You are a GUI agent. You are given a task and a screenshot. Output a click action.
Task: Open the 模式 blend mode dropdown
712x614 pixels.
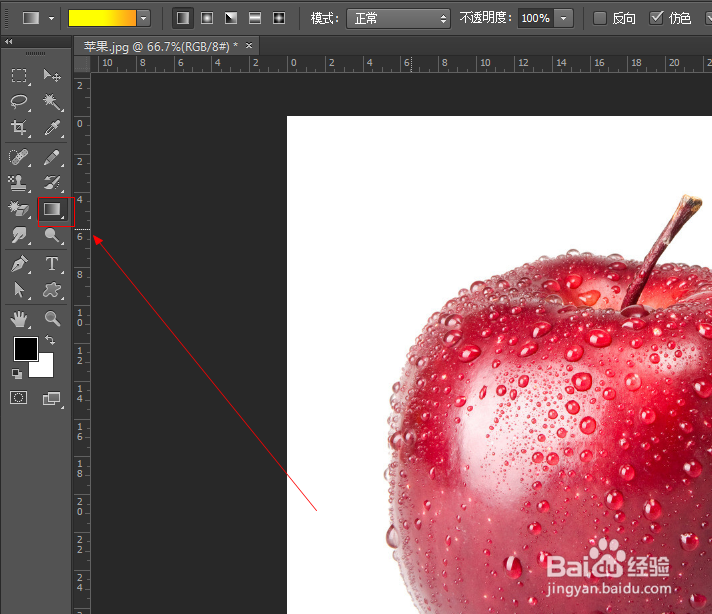coord(398,19)
